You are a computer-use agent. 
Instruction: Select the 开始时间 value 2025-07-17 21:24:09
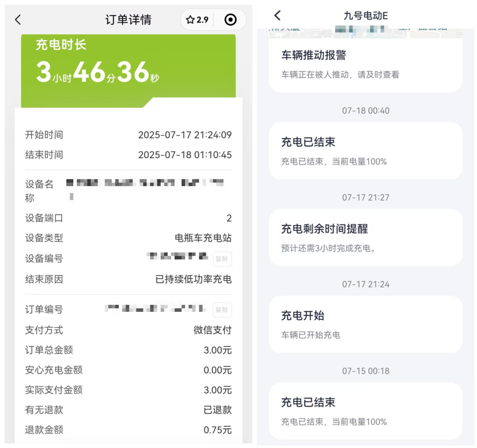(185, 135)
